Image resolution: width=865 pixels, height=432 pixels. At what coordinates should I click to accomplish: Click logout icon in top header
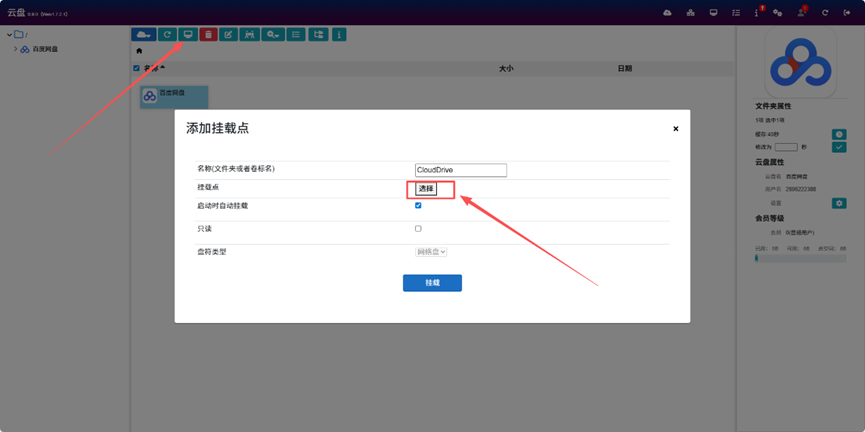coord(847,13)
